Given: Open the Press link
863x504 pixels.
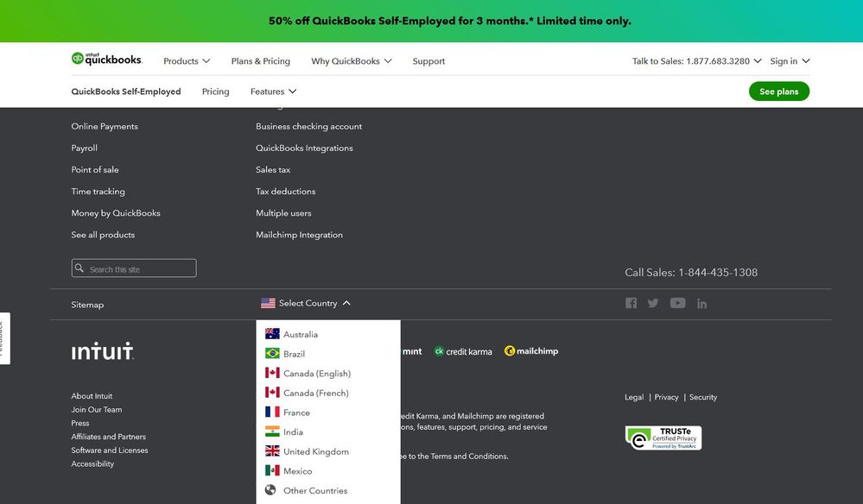Looking at the screenshot, I should (x=80, y=423).
